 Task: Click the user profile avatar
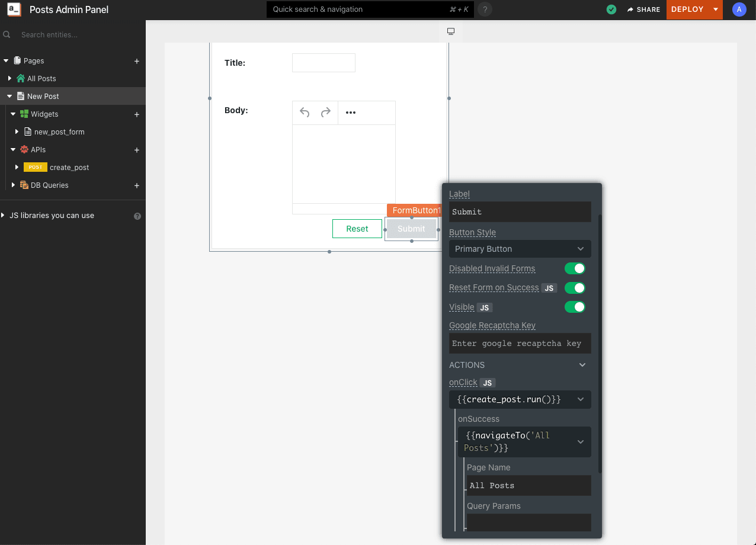point(739,9)
